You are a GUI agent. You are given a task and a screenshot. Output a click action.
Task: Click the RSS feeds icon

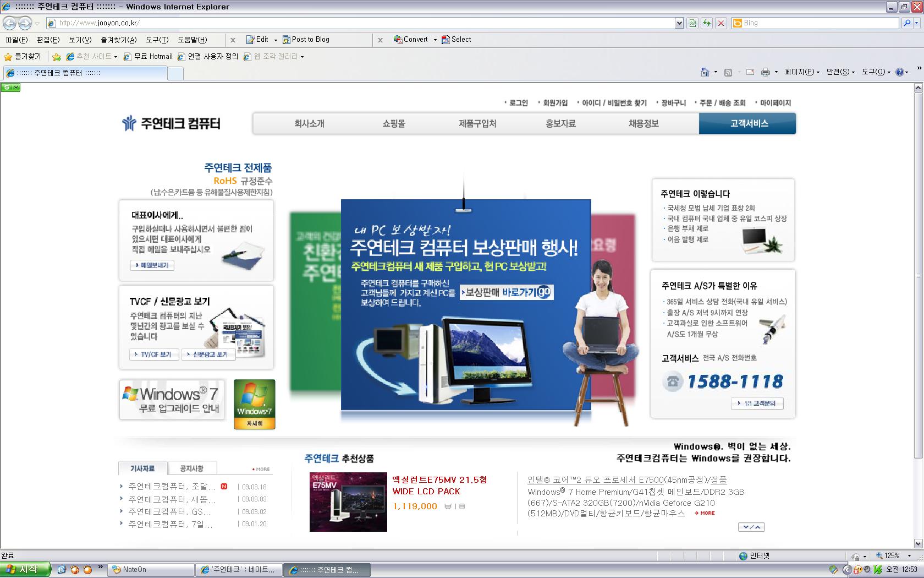[728, 72]
